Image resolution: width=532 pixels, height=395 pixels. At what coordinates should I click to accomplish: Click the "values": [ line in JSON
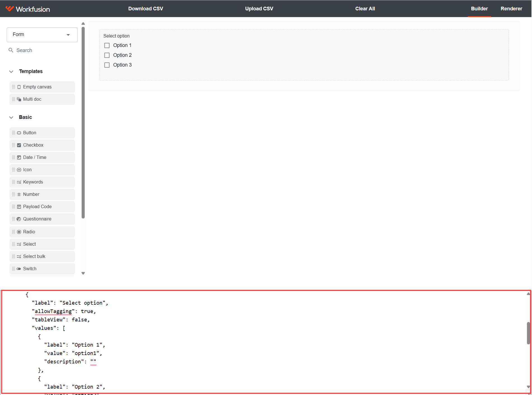(49, 328)
